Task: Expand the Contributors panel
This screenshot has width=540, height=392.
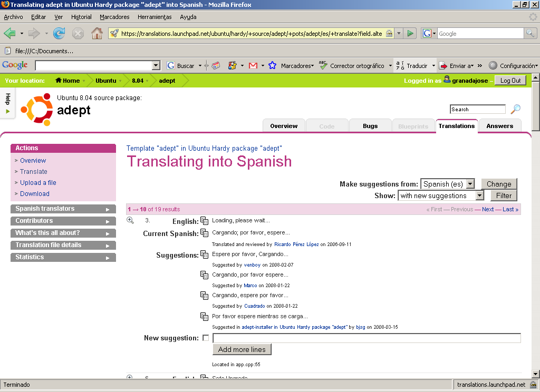Action: [63, 221]
